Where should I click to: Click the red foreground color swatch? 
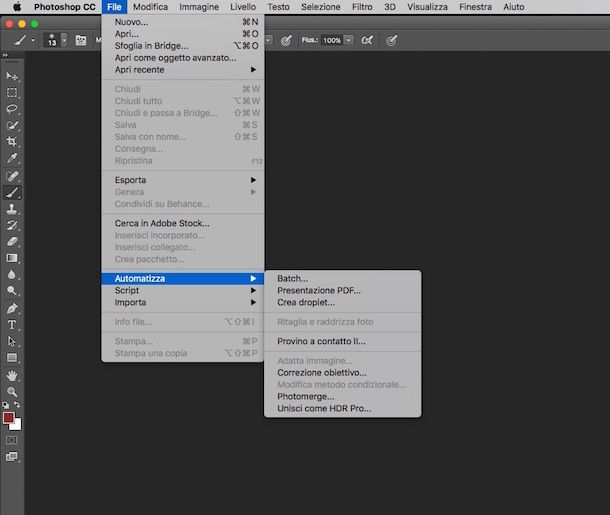tap(8, 418)
